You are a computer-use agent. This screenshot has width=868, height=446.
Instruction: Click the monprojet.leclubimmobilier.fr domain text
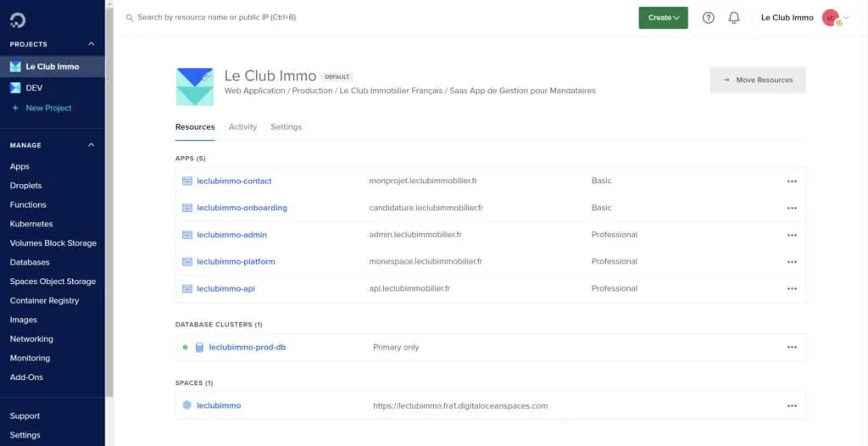point(423,181)
